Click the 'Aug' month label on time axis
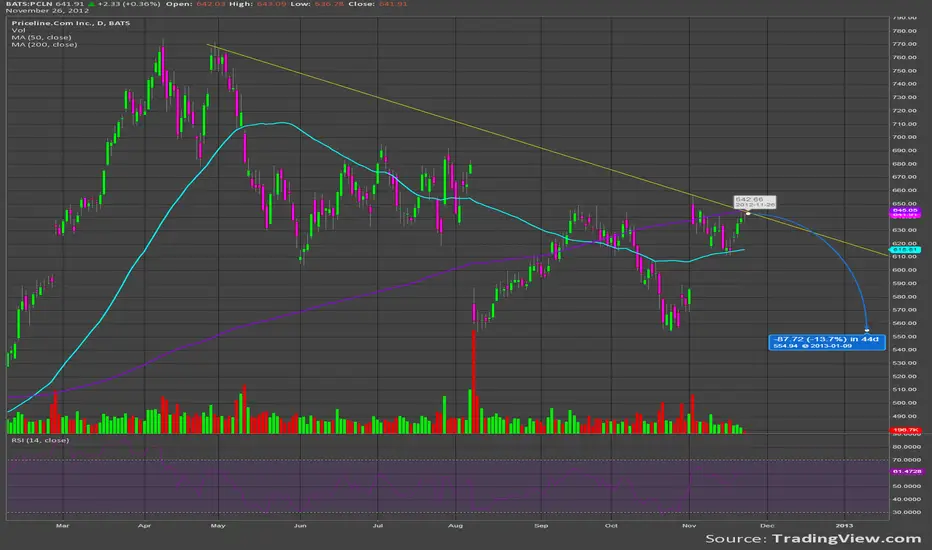The width and height of the screenshot is (932, 550). pyautogui.click(x=455, y=526)
